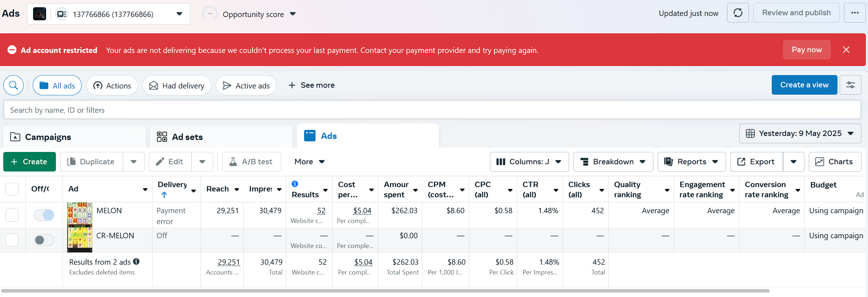Click info icon beside Results from 2 ads
868x297 pixels.
point(136,261)
